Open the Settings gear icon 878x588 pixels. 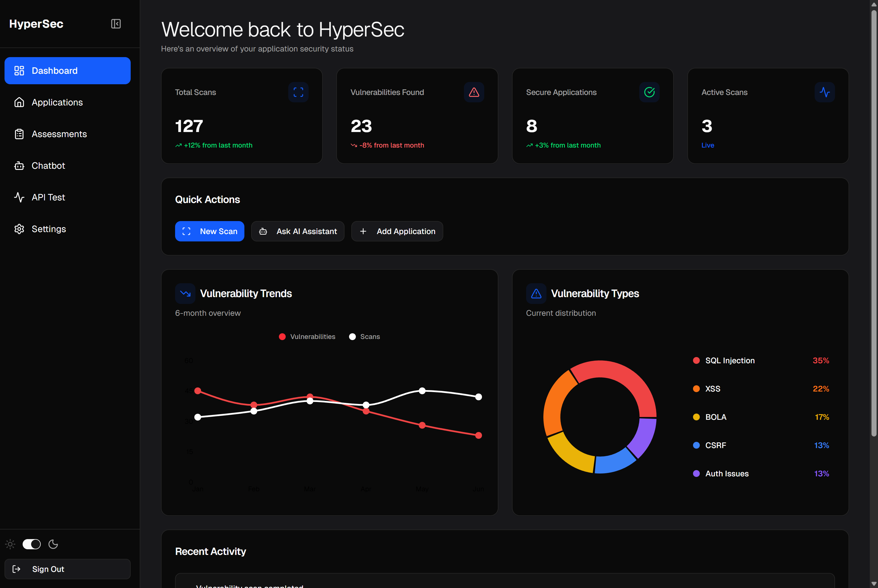[x=19, y=229]
